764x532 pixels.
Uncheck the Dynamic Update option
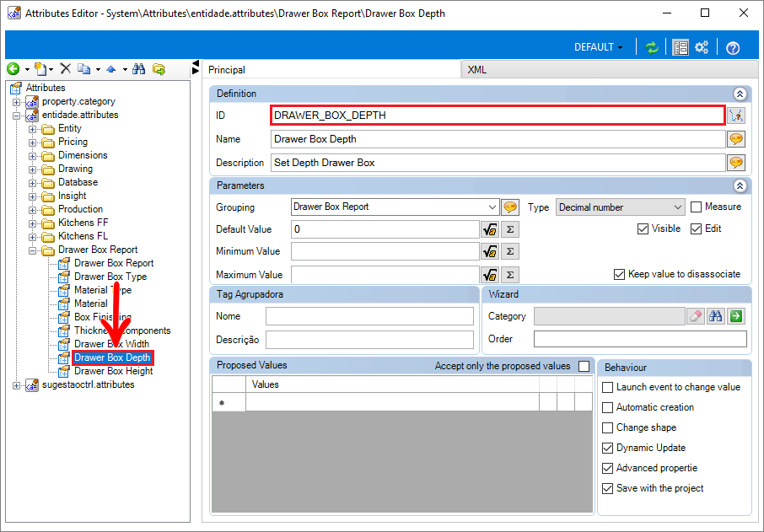pos(608,448)
